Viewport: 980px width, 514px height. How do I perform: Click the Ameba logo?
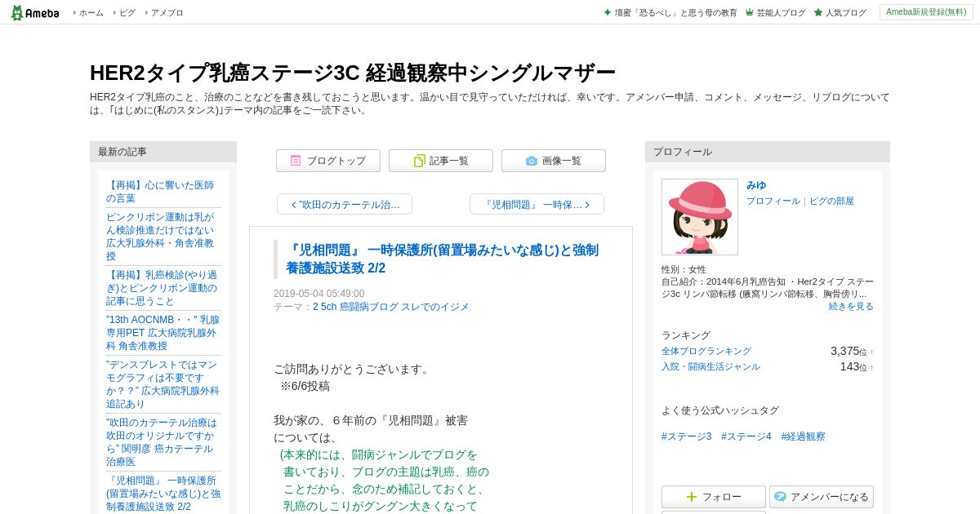34,12
